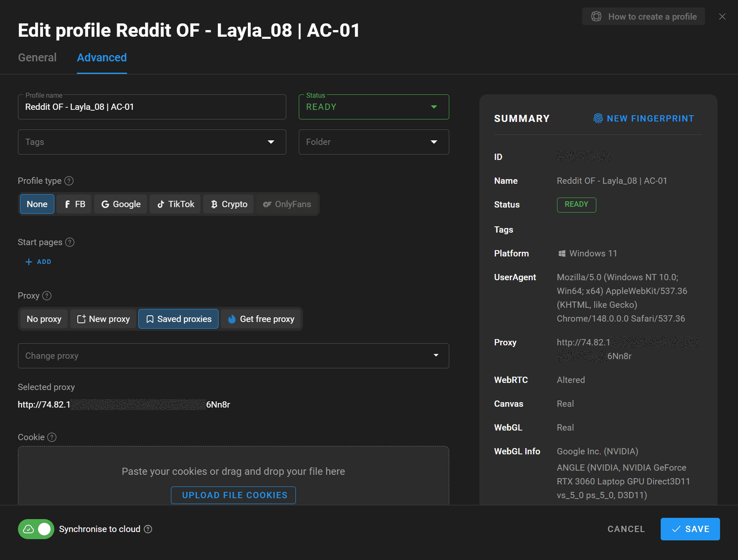This screenshot has width=738, height=560.
Task: Select TikTok profile type
Action: tap(176, 204)
